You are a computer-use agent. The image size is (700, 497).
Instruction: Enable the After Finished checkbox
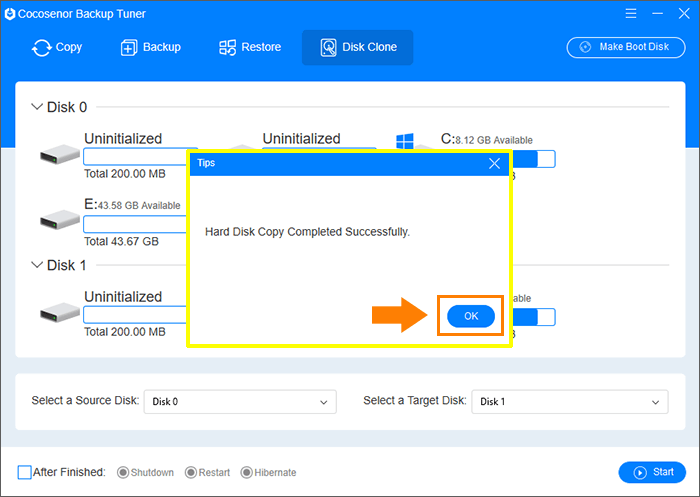[x=25, y=472]
